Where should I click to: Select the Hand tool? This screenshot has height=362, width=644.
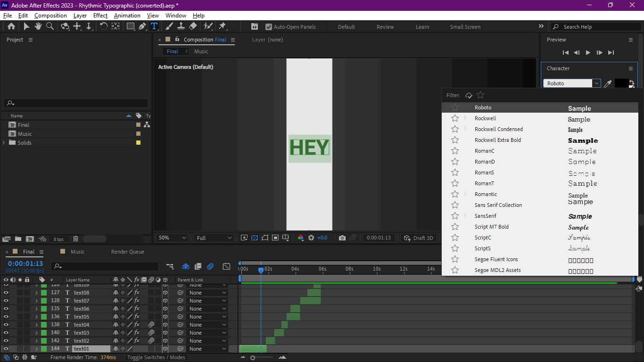click(38, 26)
